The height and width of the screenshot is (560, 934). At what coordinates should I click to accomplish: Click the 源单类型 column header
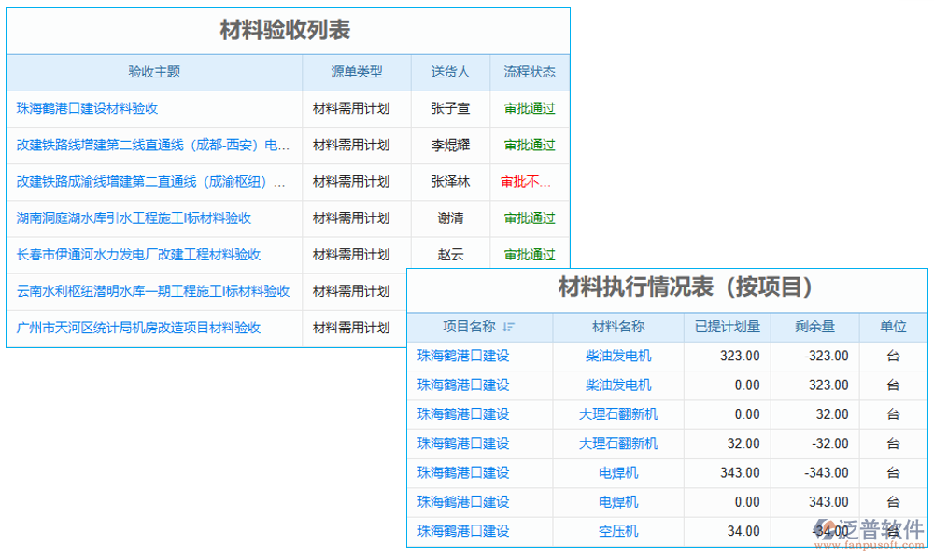click(355, 72)
